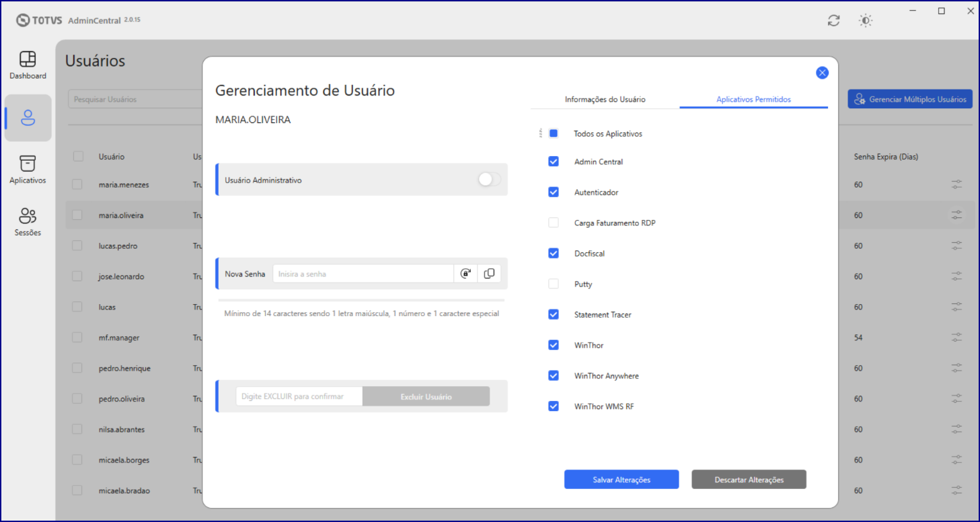Open the Dashboard sidebar icon

(28, 65)
